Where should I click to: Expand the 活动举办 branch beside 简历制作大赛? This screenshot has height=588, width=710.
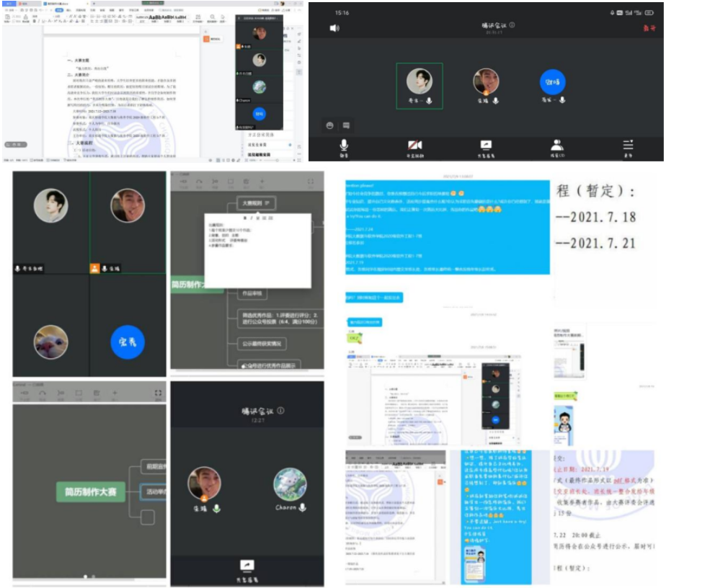click(x=152, y=492)
